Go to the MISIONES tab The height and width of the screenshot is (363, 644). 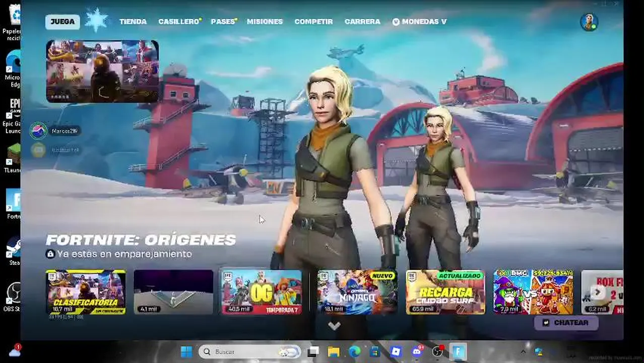(265, 22)
